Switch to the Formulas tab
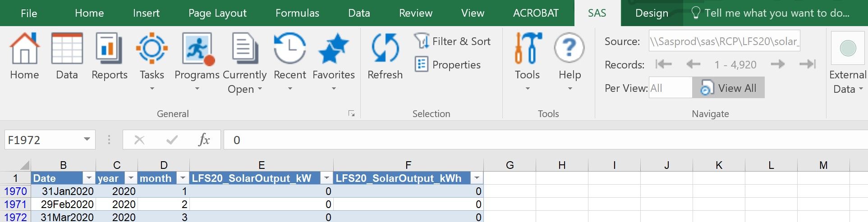Screen dimensions: 868x222 pos(297,13)
